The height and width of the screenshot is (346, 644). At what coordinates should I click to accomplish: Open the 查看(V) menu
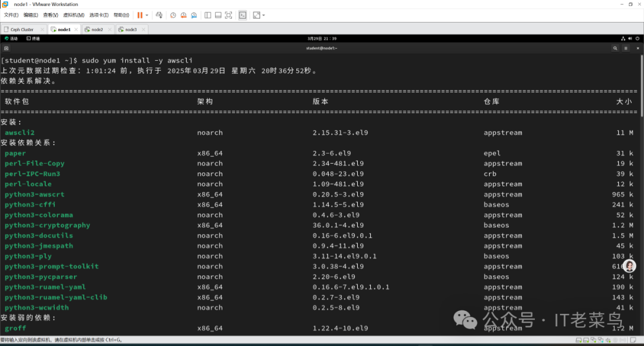click(x=51, y=15)
